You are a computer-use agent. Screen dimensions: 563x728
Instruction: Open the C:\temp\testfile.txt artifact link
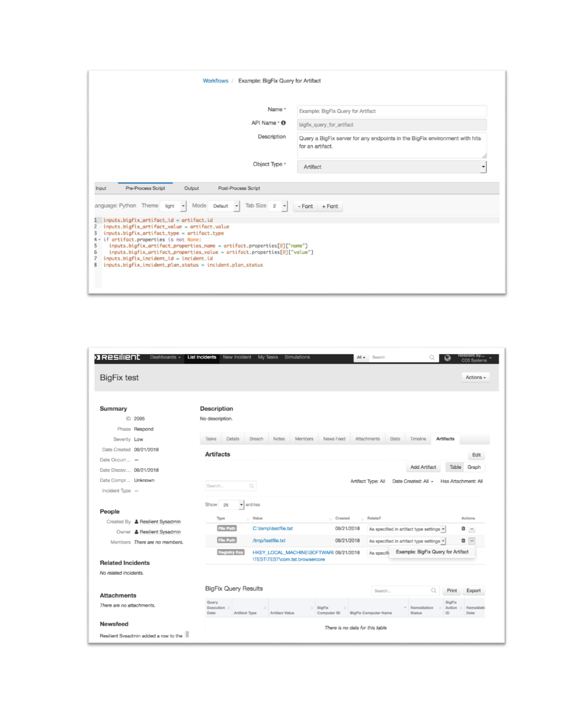pos(273,529)
